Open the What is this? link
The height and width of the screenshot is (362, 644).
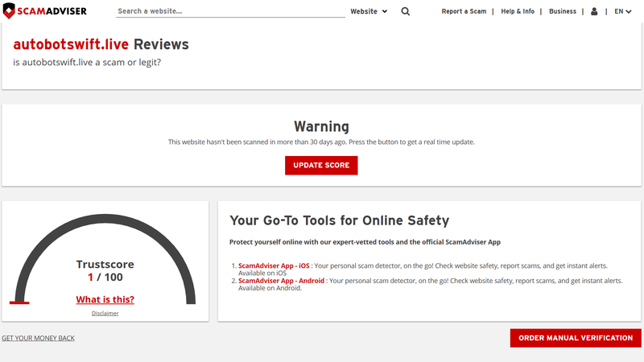105,299
